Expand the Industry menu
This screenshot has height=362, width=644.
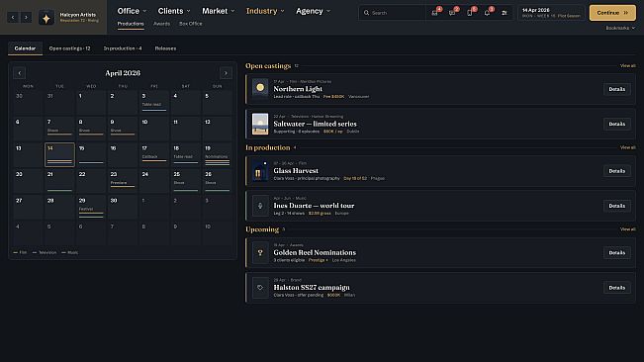tap(265, 11)
